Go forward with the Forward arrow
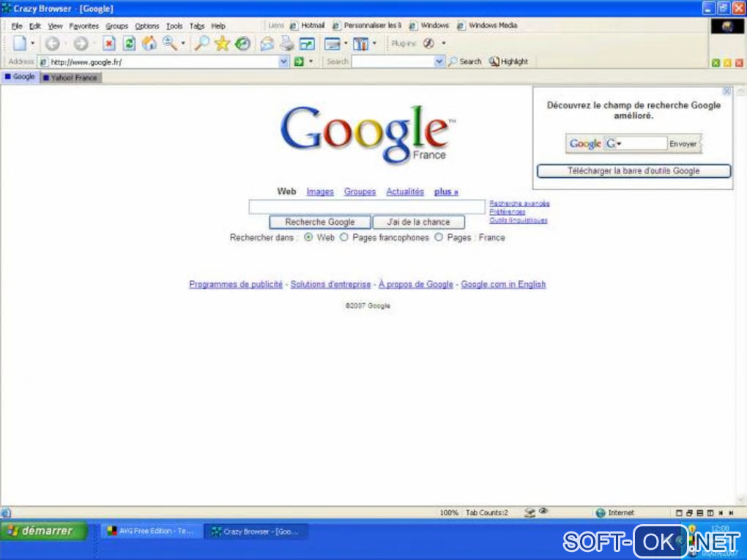Screen dimensions: 747x560 [x=81, y=44]
